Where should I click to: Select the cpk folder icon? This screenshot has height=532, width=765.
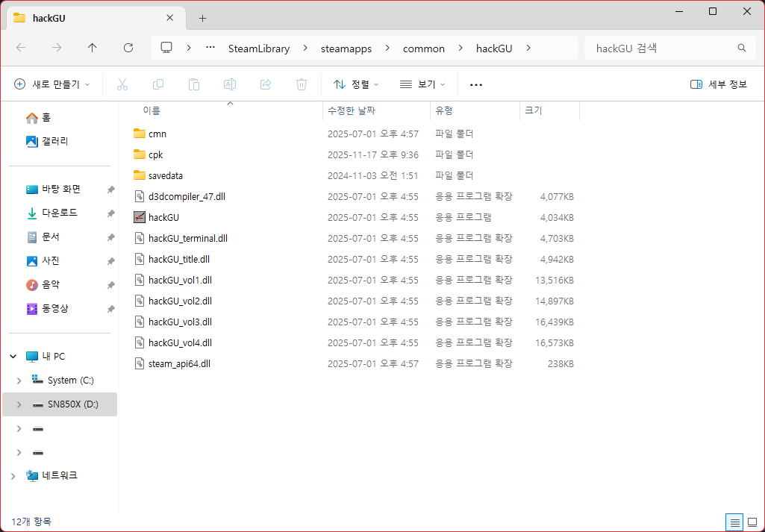tap(140, 154)
